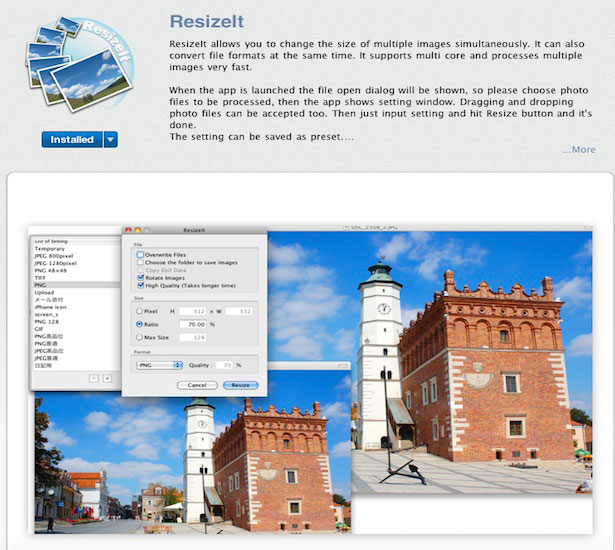
Task: Select the highlighted PNG preset row
Action: click(x=75, y=285)
